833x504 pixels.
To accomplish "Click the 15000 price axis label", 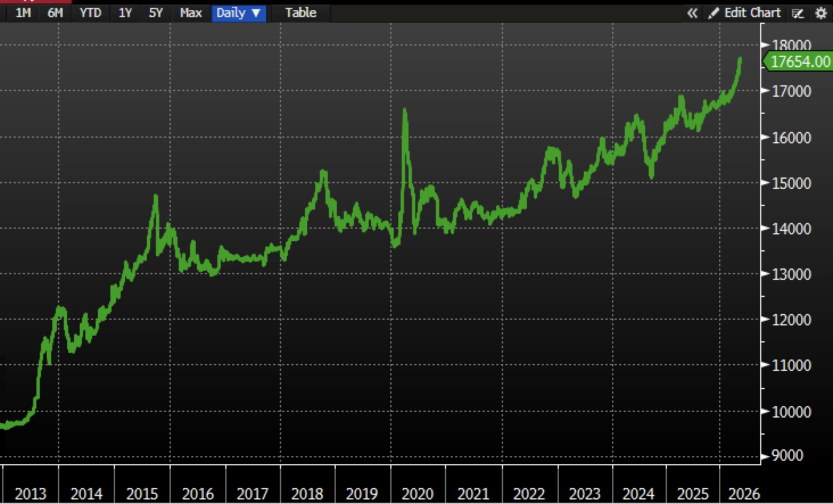I will (791, 183).
